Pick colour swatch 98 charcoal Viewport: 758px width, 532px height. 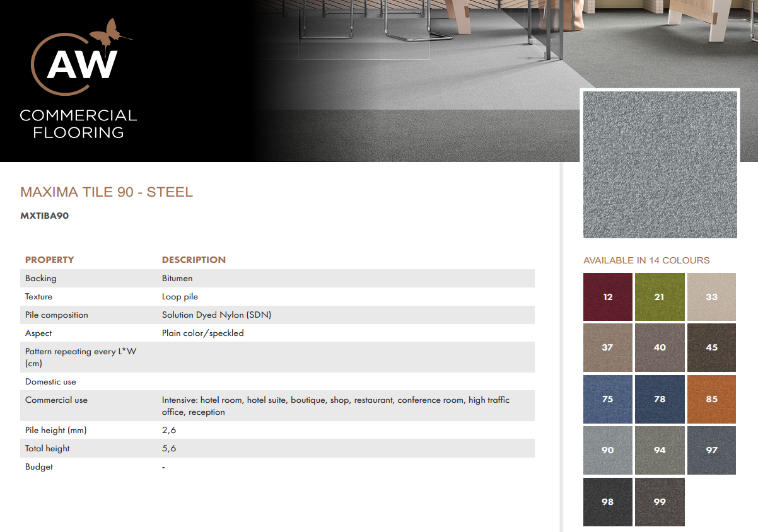[x=607, y=502]
